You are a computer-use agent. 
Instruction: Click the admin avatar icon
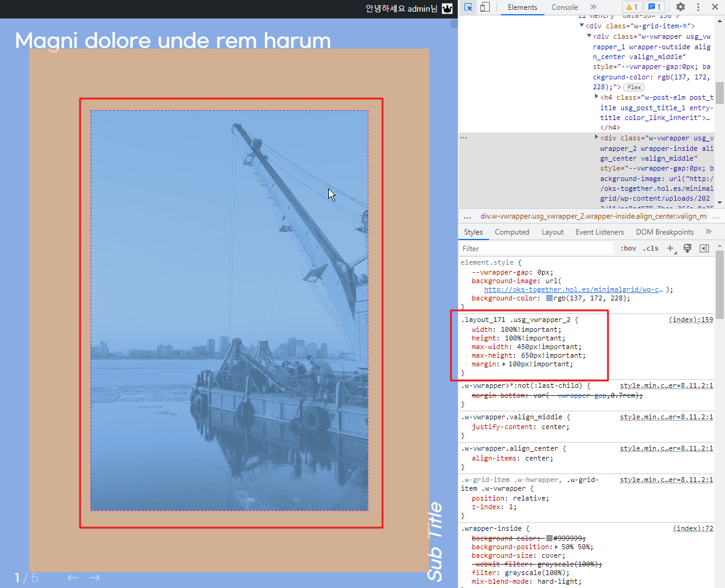(447, 9)
